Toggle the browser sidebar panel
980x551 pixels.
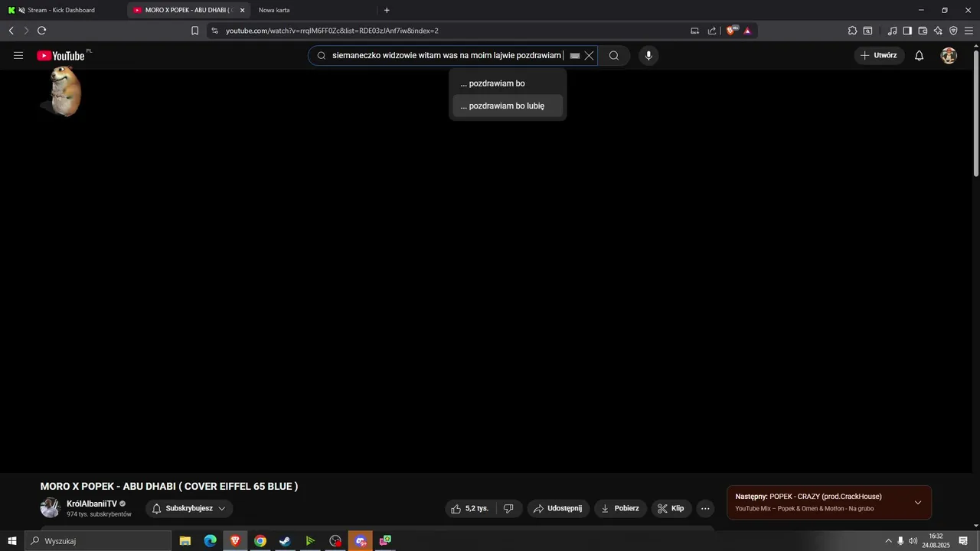(x=907, y=31)
